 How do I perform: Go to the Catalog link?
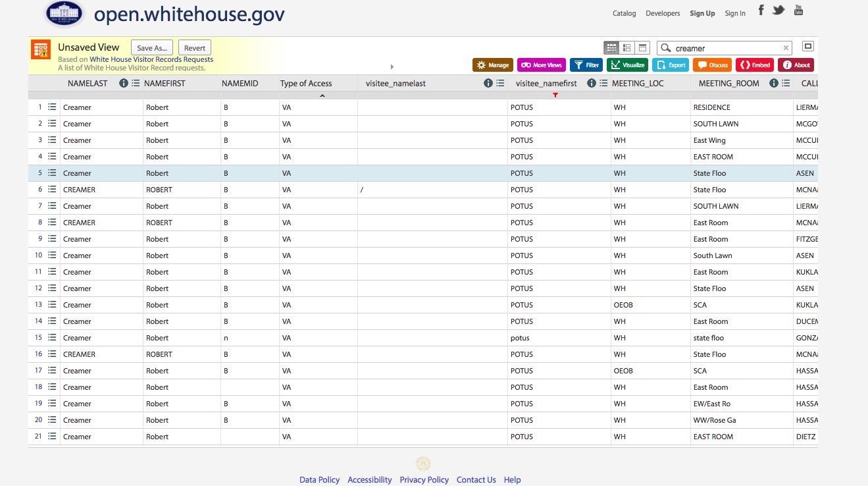[x=625, y=13]
